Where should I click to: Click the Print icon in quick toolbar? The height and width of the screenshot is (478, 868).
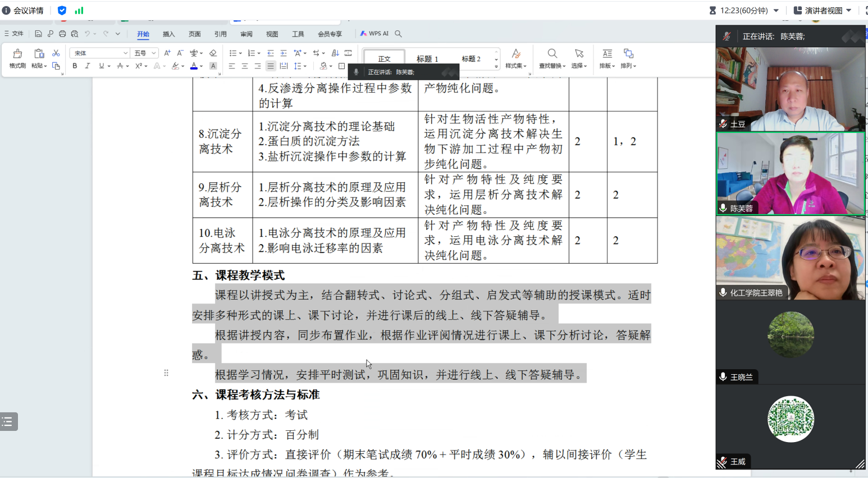pyautogui.click(x=62, y=34)
